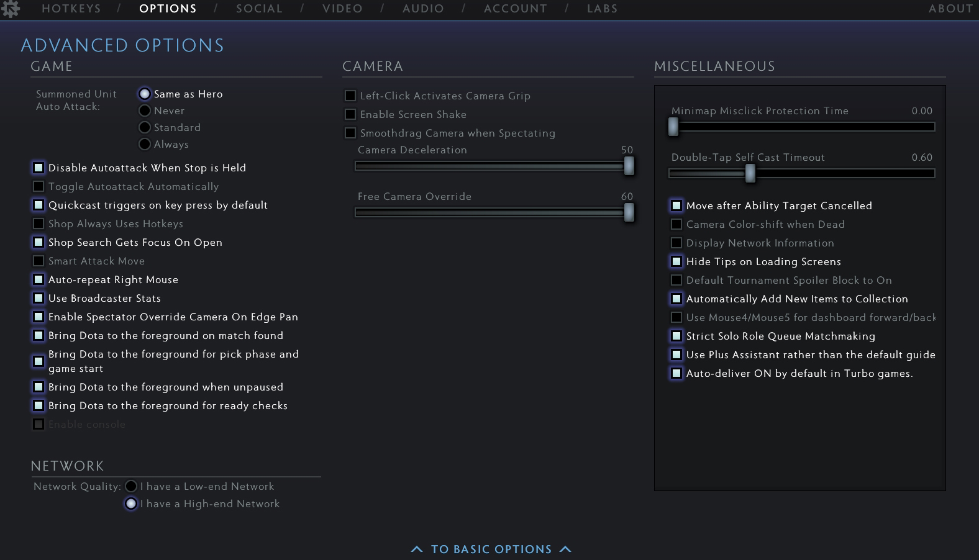Toggle Quickcast triggers on key press
This screenshot has height=560, width=979.
pos(39,205)
